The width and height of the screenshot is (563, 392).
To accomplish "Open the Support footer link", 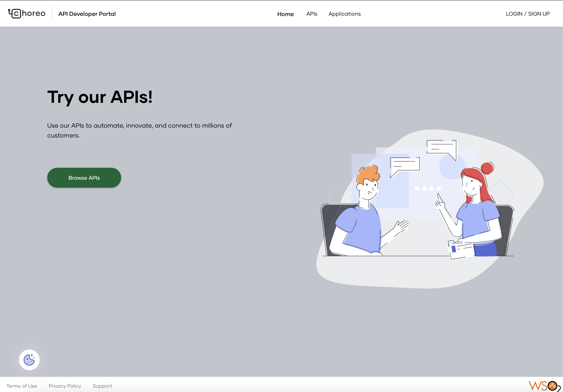I will point(102,386).
